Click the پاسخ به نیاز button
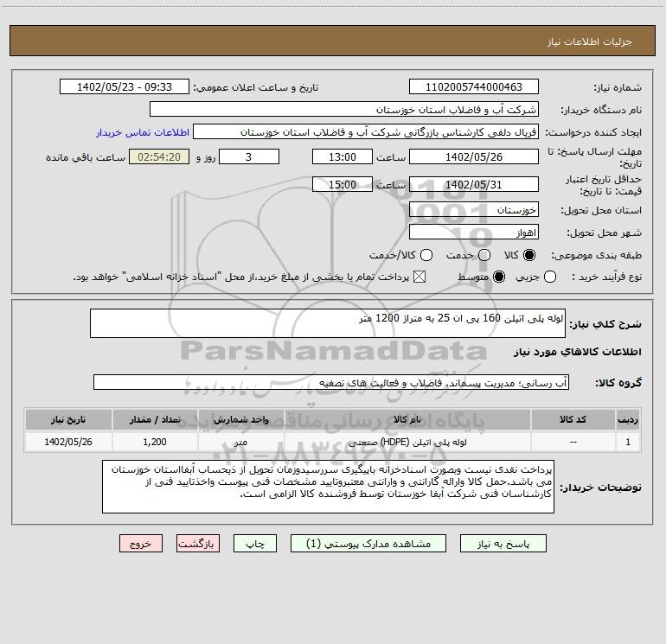The image size is (666, 644). click(x=503, y=544)
